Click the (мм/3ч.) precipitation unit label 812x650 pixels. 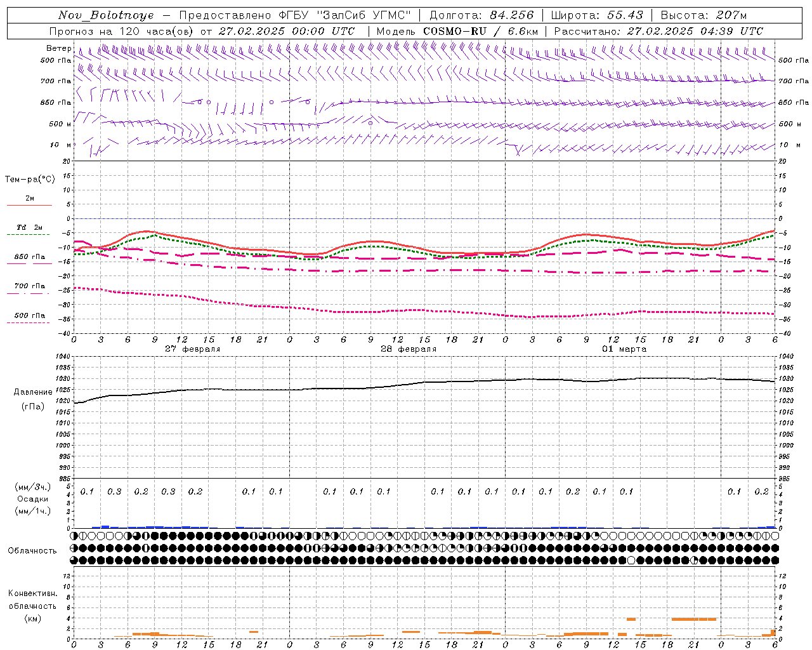point(33,487)
